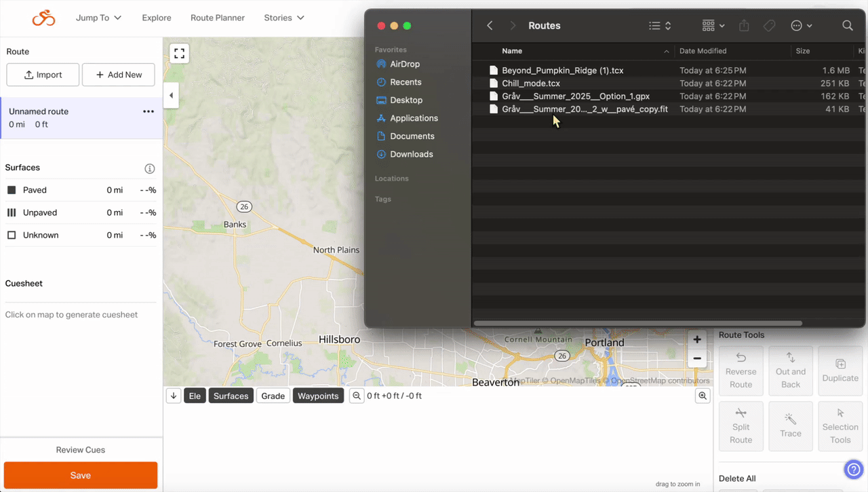Show surfaces info icon
This screenshot has width=868, height=492.
pos(150,168)
